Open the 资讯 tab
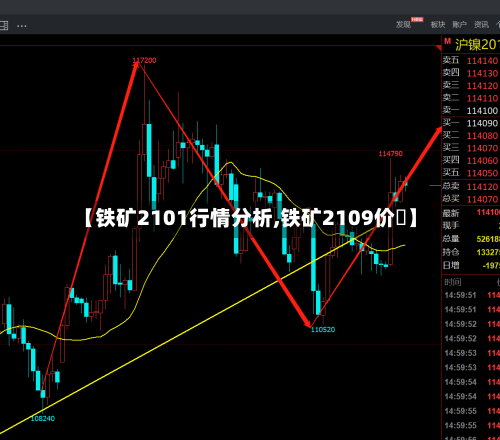 coord(481,24)
